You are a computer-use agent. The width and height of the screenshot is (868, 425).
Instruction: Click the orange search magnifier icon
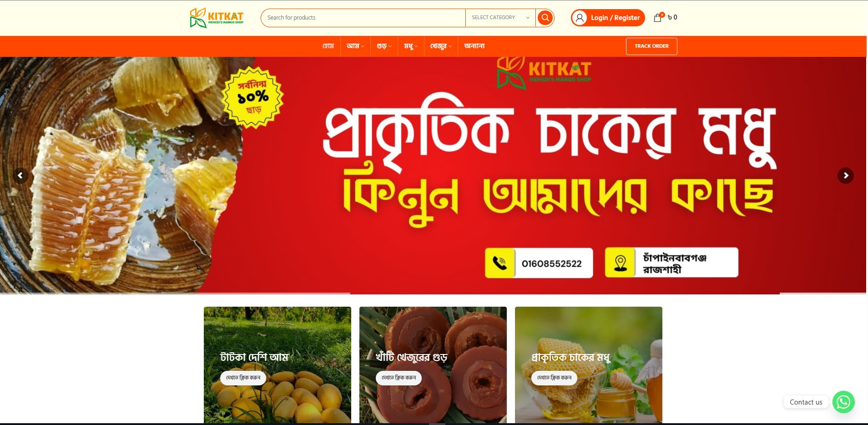pyautogui.click(x=545, y=18)
